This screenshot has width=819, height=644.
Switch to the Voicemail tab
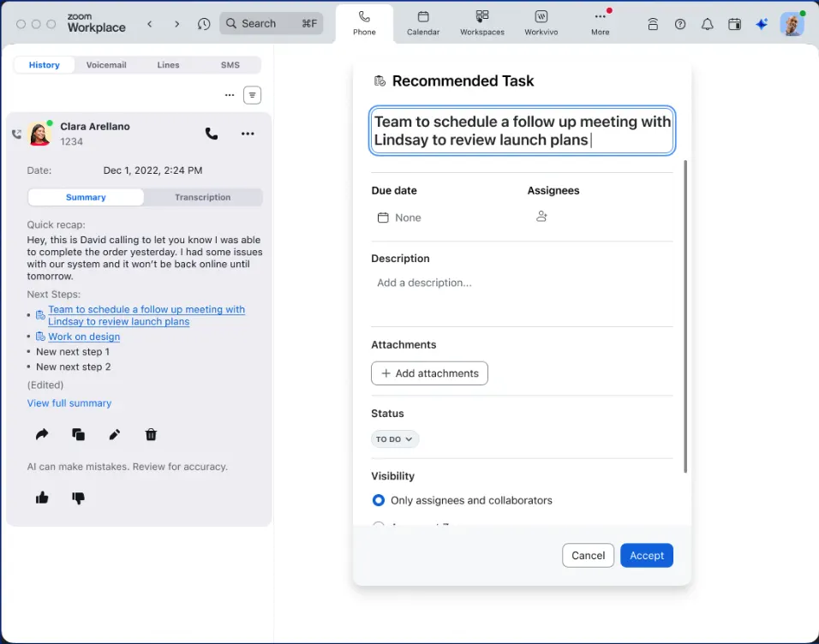[106, 64]
